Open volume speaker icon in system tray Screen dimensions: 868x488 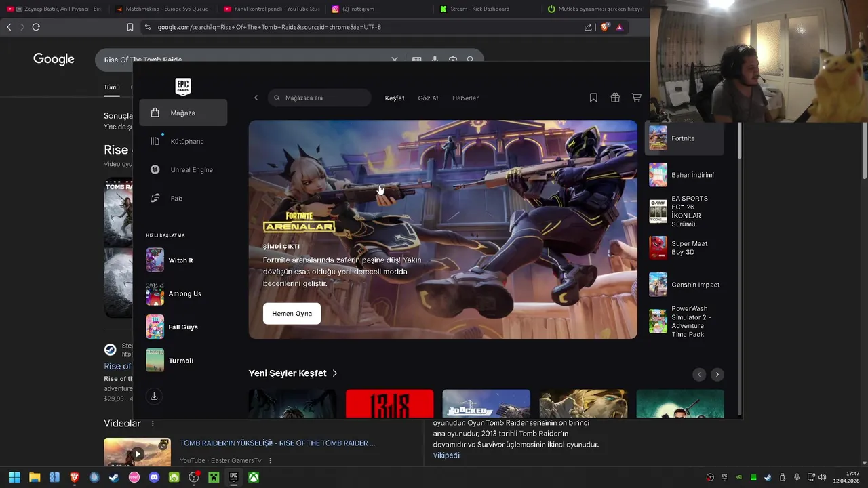(x=822, y=477)
